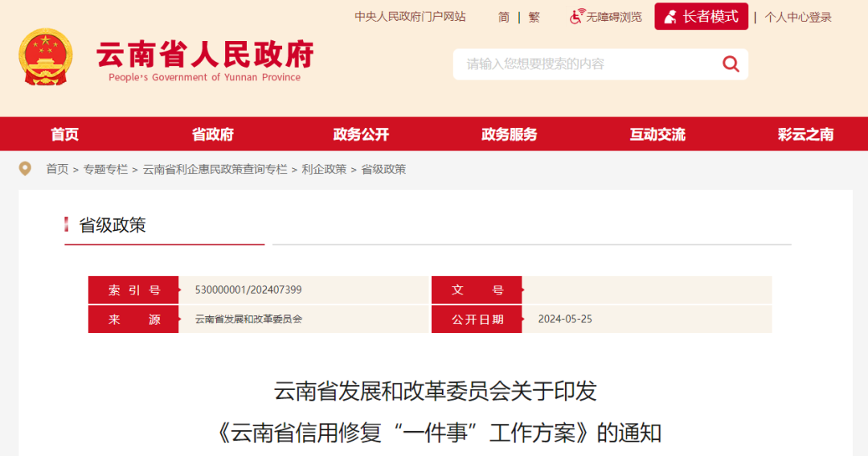Go to 首页 in red navigation bar
868x456 pixels.
[65, 134]
